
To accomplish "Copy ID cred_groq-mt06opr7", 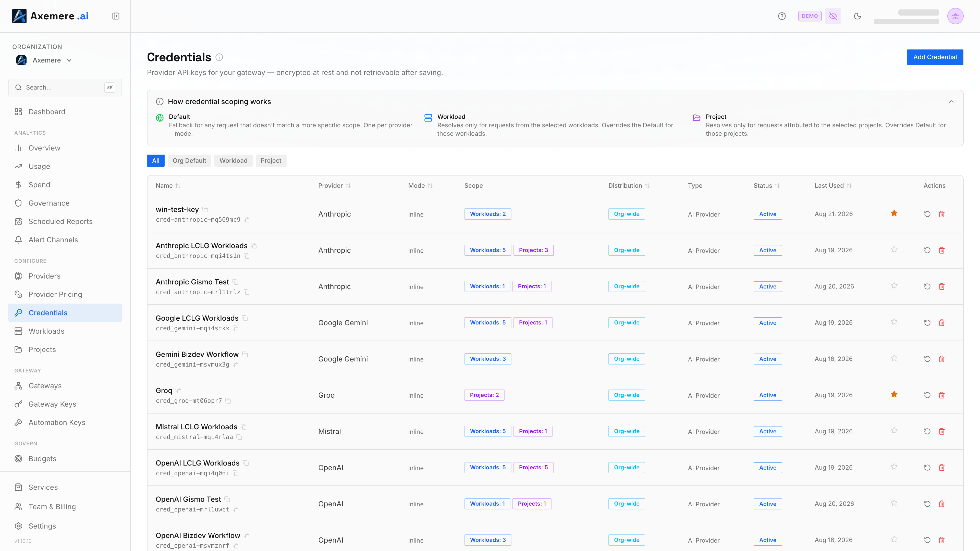I will pos(228,401).
